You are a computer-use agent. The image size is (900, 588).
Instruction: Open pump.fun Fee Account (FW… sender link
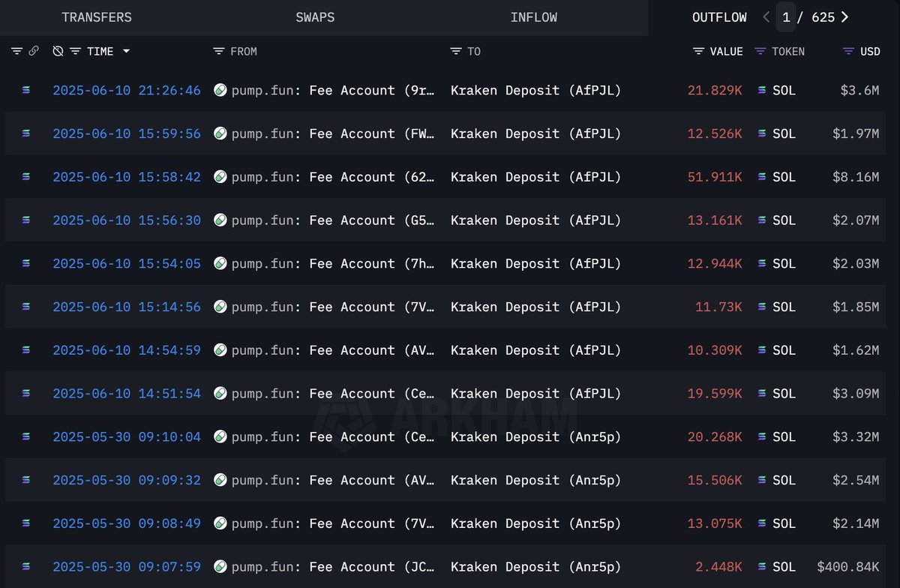[x=333, y=133]
